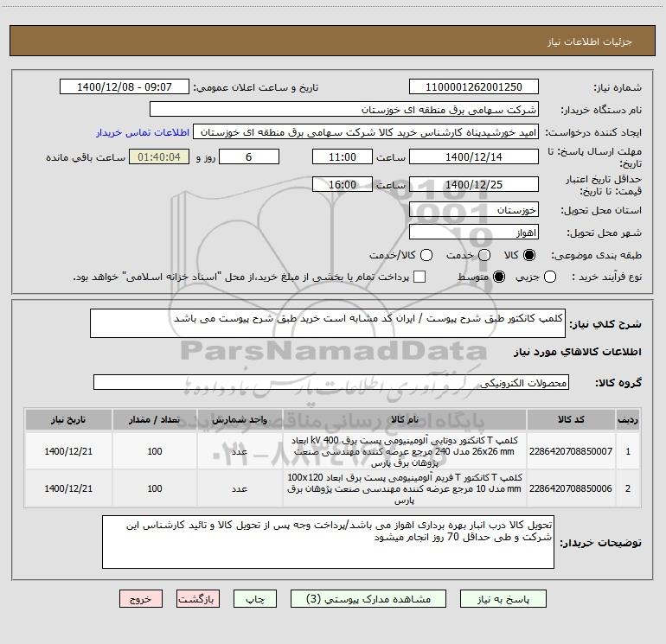This screenshot has width=666, height=644.
Task: Click the چاپ print button
Action: pos(255,599)
